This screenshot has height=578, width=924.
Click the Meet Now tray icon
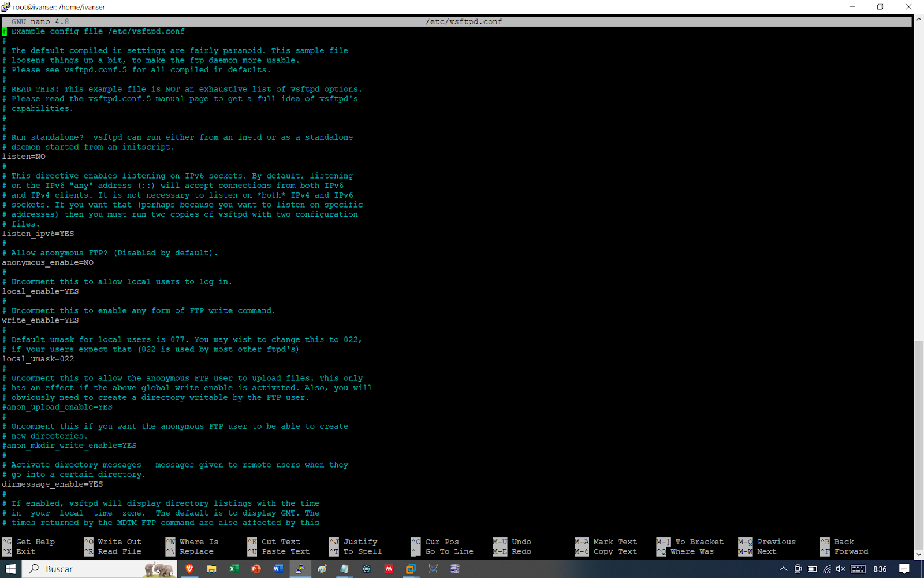pyautogui.click(x=798, y=569)
